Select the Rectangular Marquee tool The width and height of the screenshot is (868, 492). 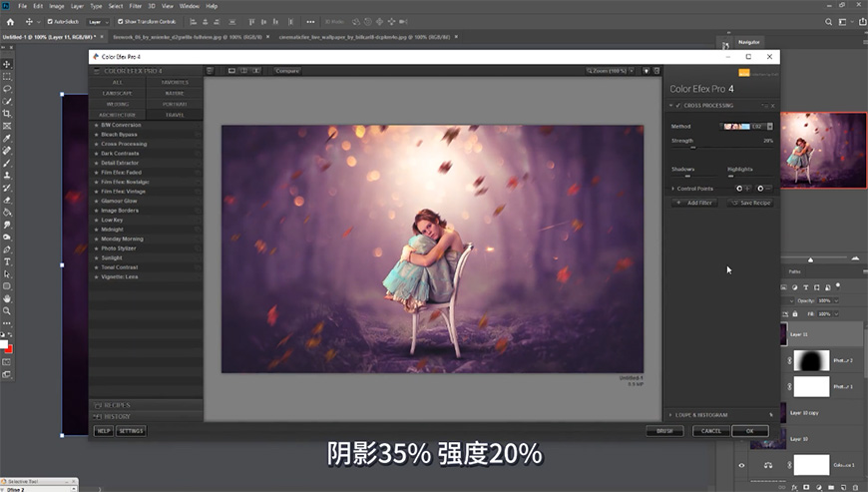[7, 77]
